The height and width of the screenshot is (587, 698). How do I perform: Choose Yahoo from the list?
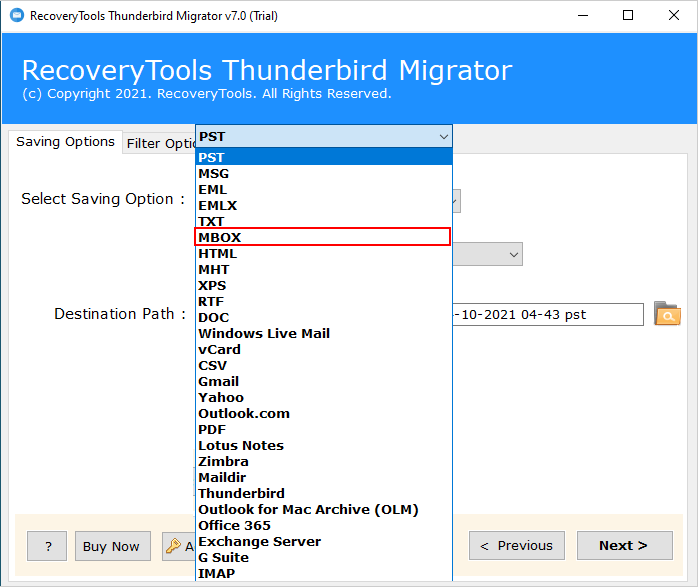click(324, 398)
